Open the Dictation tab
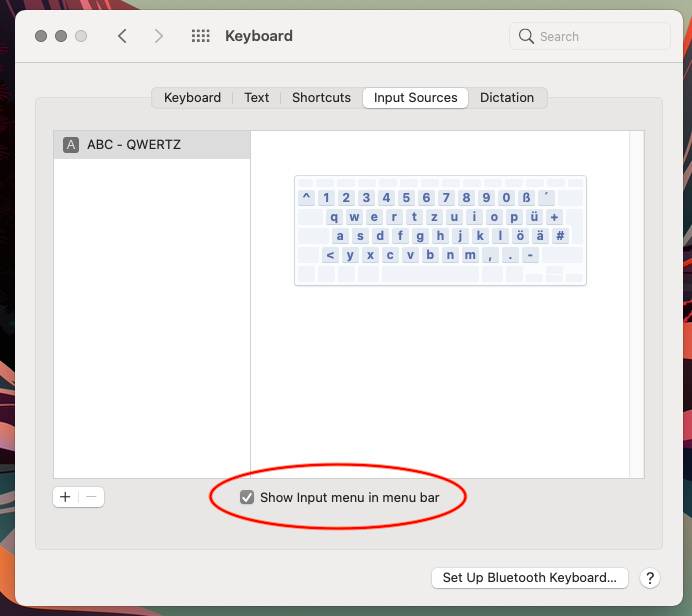This screenshot has height=616, width=692. (x=507, y=98)
